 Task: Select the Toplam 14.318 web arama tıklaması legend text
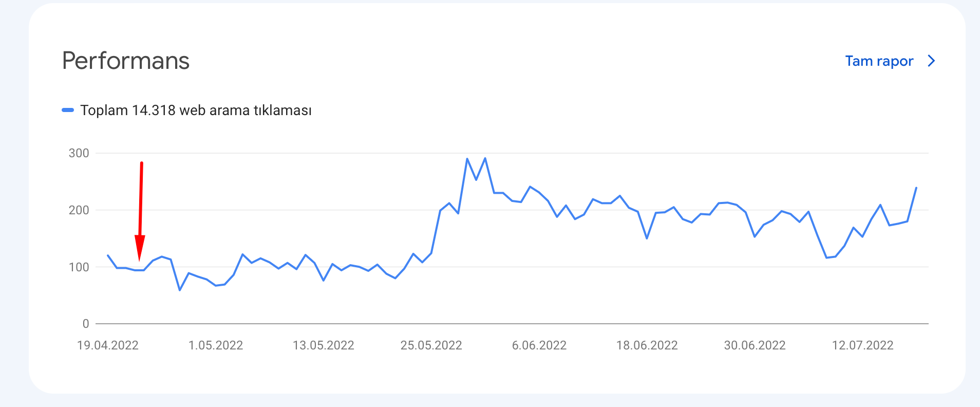pyautogui.click(x=196, y=110)
